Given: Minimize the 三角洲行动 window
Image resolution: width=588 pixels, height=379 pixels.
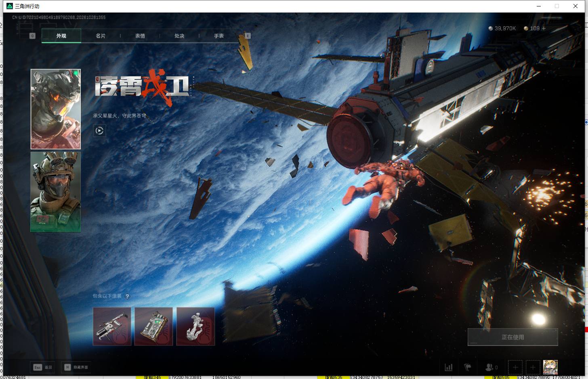Looking at the screenshot, I should pyautogui.click(x=539, y=6).
